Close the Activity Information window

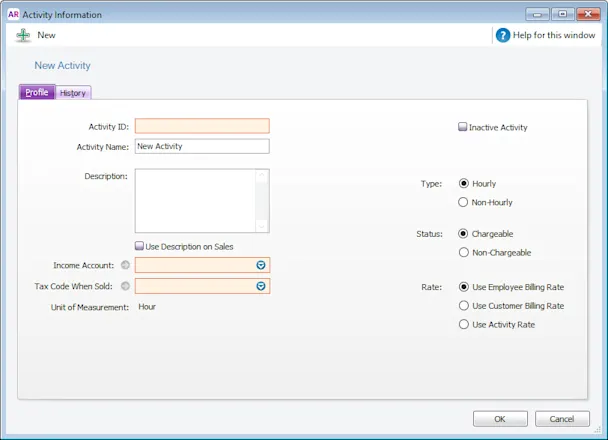[x=588, y=14]
